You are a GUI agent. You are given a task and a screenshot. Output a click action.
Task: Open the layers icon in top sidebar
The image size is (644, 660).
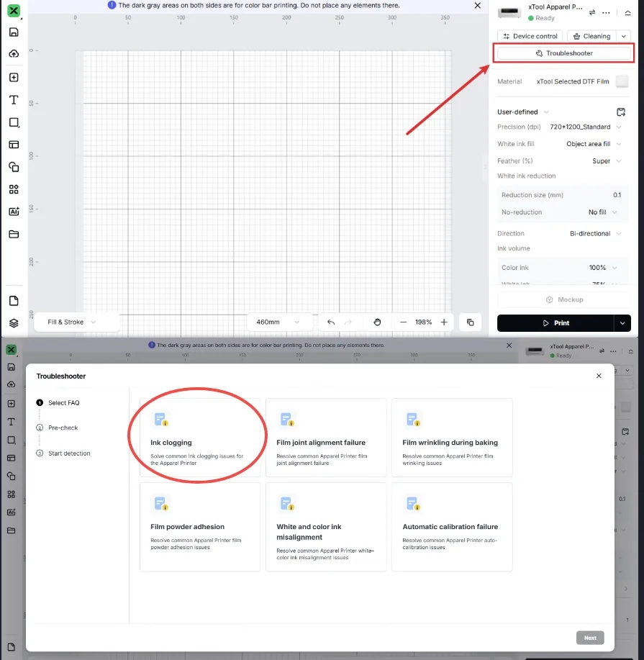point(14,323)
